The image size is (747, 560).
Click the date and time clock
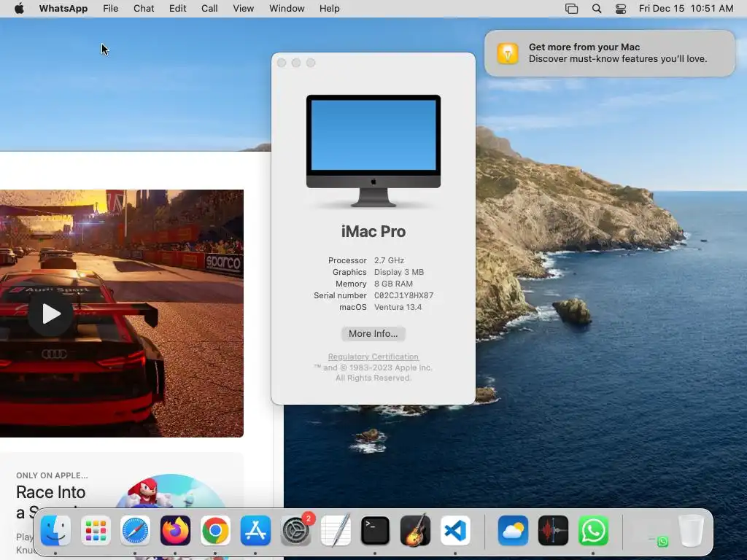click(x=686, y=8)
